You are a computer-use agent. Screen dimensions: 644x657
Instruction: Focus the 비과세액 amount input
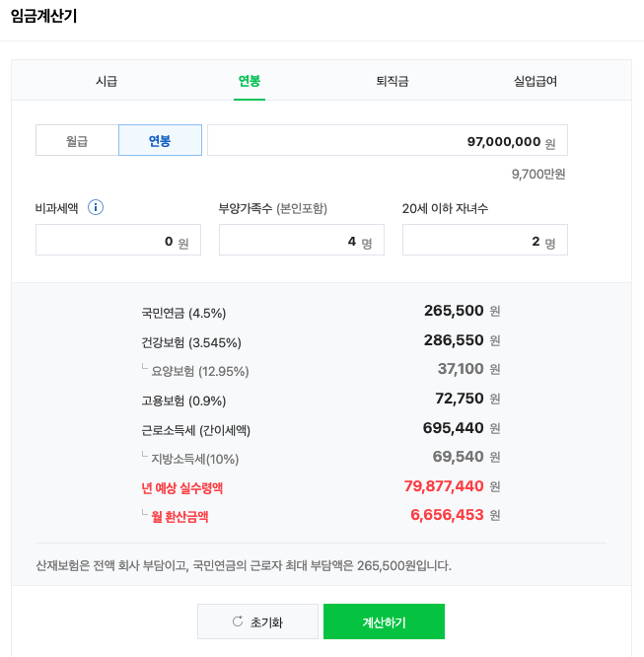(x=117, y=241)
